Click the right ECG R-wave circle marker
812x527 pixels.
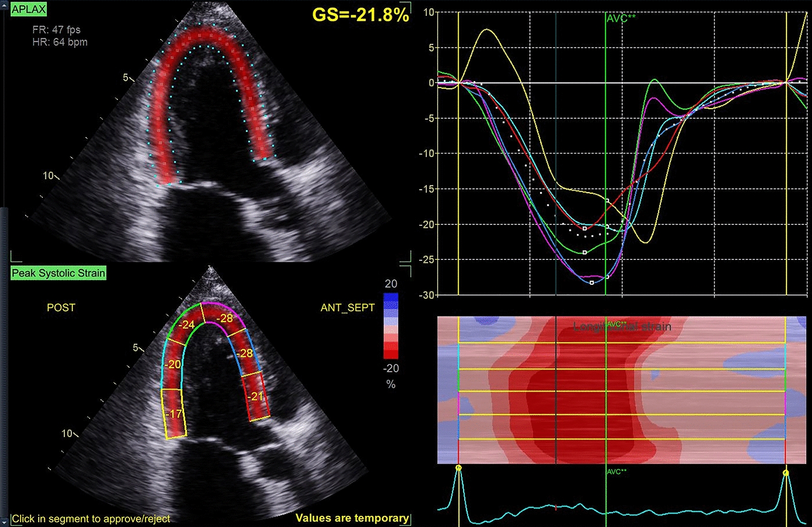[x=786, y=473]
